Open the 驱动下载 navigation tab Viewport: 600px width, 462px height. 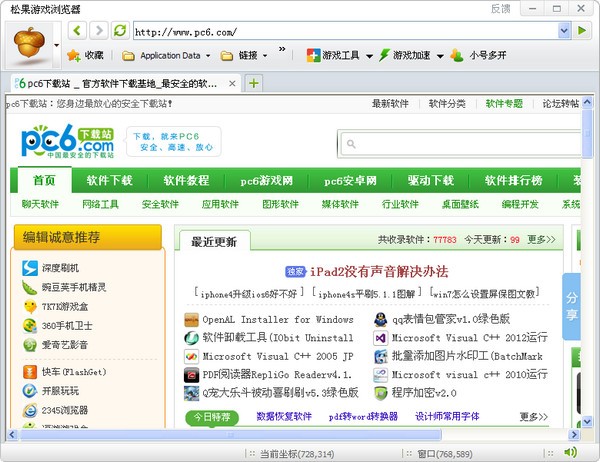pos(430,180)
